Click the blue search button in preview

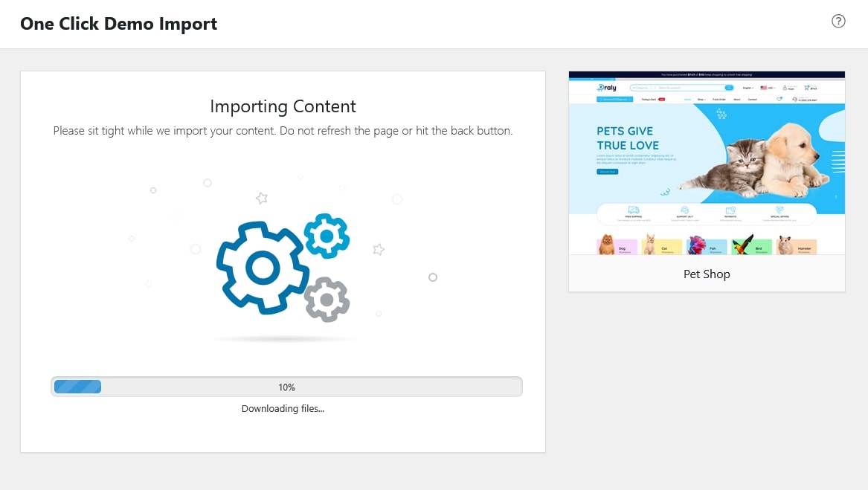728,87
